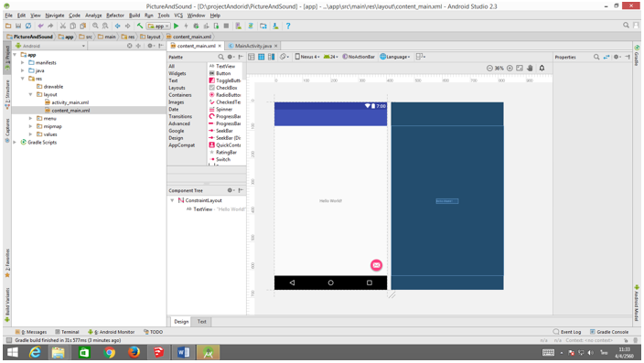Viewport: 644px width, 363px height.
Task: Open the Android project view dropdown
Action: pyautogui.click(x=50, y=46)
